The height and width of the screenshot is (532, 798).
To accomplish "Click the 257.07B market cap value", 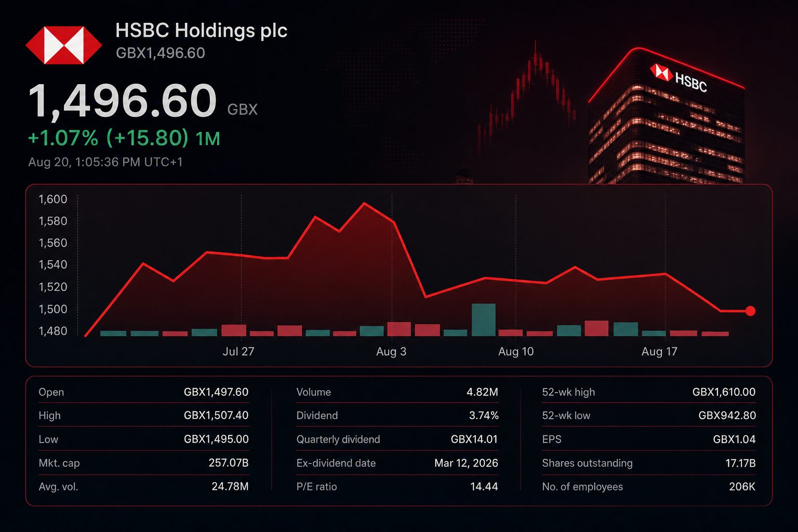I will tap(229, 463).
